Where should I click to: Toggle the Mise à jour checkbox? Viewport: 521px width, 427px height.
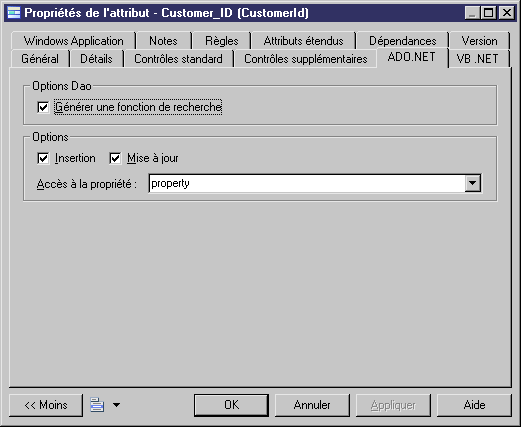[115, 158]
